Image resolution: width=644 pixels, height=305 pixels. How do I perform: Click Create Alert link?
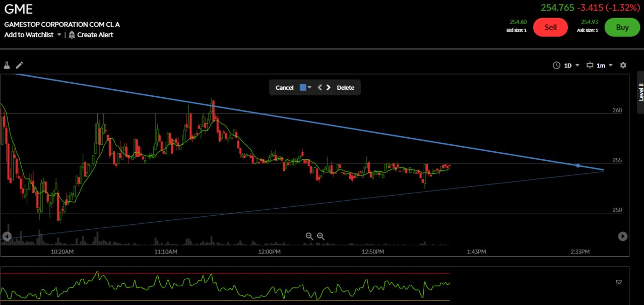pyautogui.click(x=95, y=35)
